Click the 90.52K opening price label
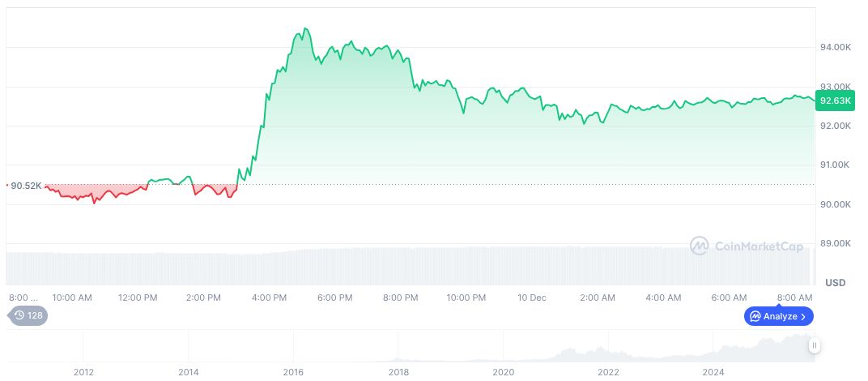This screenshot has height=381, width=868. [26, 186]
